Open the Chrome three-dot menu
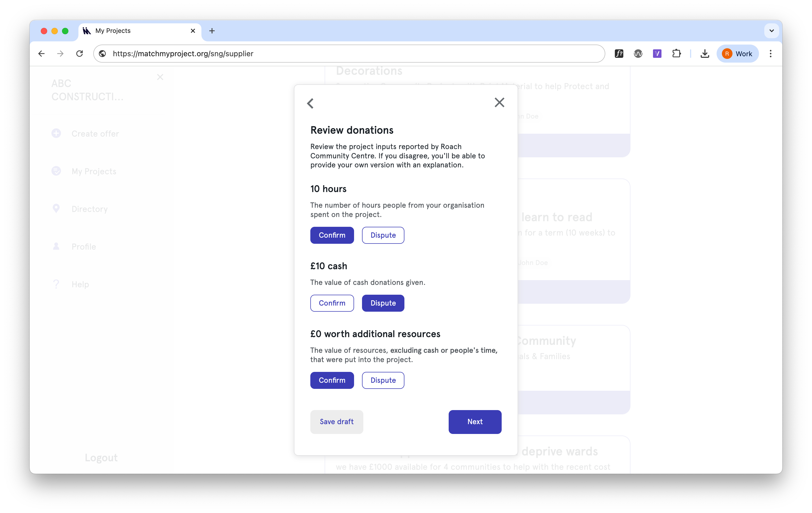 (770, 54)
